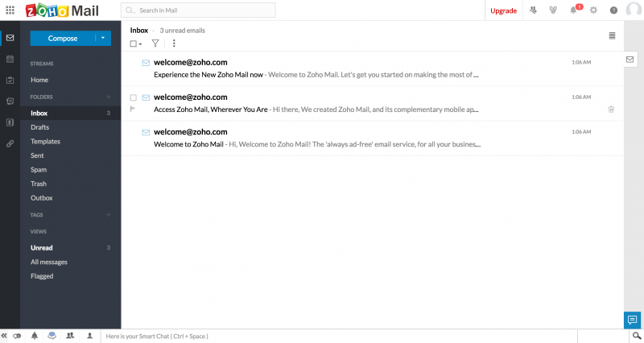Click the mail icon on Welcome to Zoho Mail row
644x343 pixels.
(x=146, y=132)
